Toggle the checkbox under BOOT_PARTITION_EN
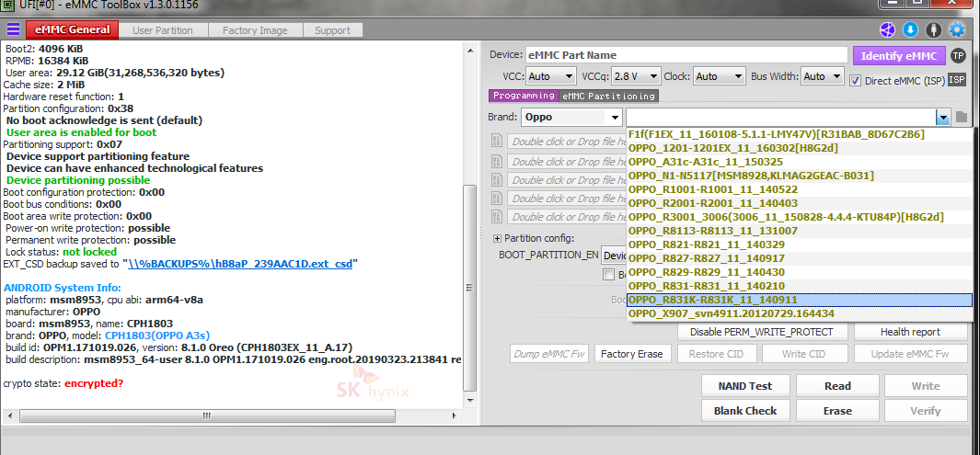 pos(608,274)
